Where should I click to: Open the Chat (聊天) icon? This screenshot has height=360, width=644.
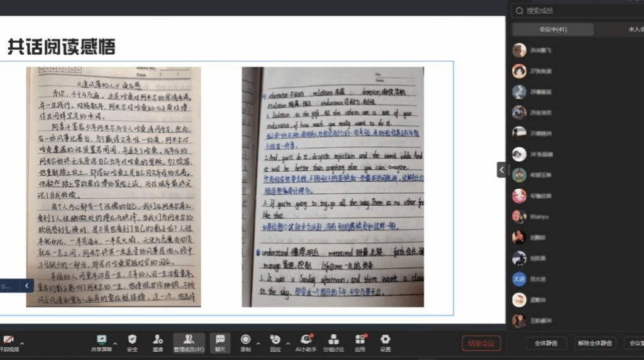[219, 340]
